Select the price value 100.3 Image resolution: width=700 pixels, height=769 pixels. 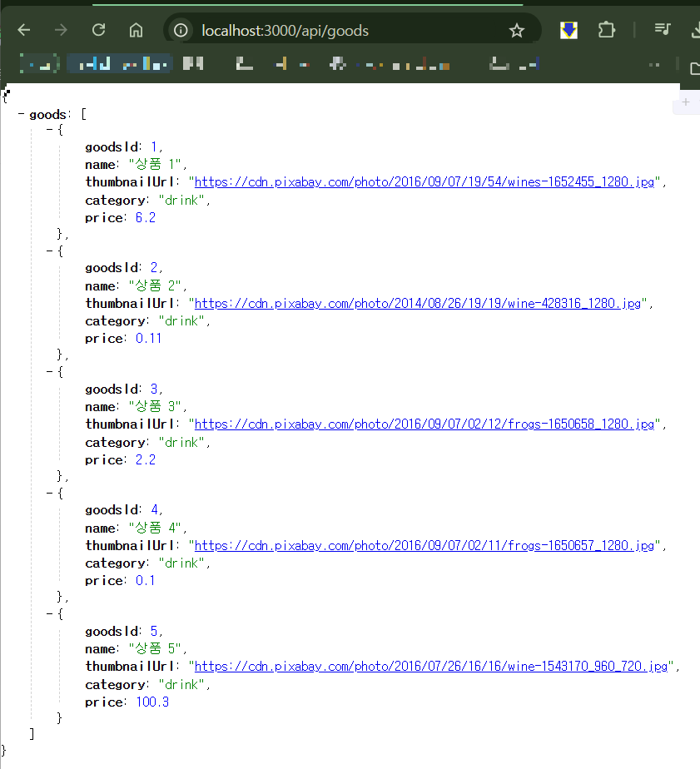point(152,702)
